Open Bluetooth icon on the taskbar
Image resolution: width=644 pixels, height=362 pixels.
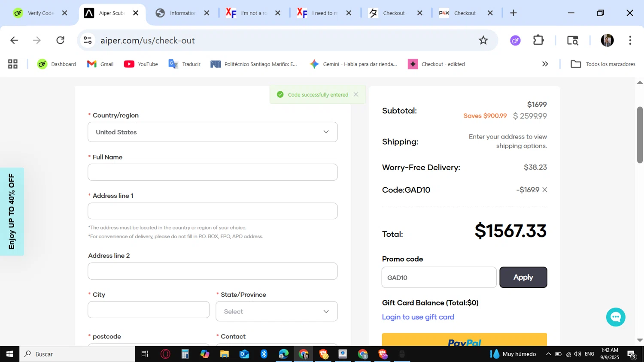[x=264, y=354]
